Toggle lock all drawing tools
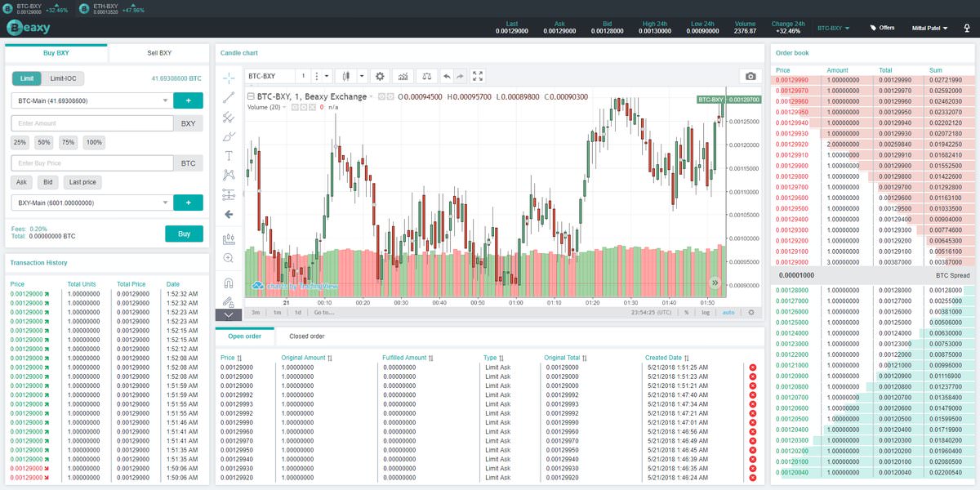 (229, 301)
